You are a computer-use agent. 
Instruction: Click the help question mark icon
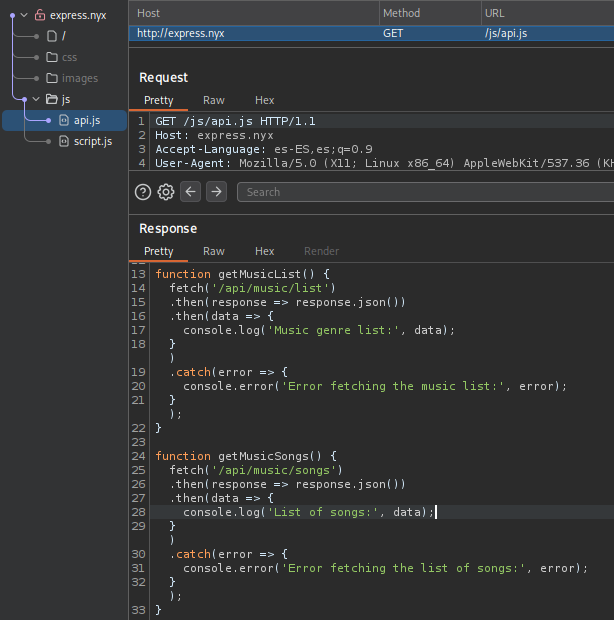[x=143, y=192]
